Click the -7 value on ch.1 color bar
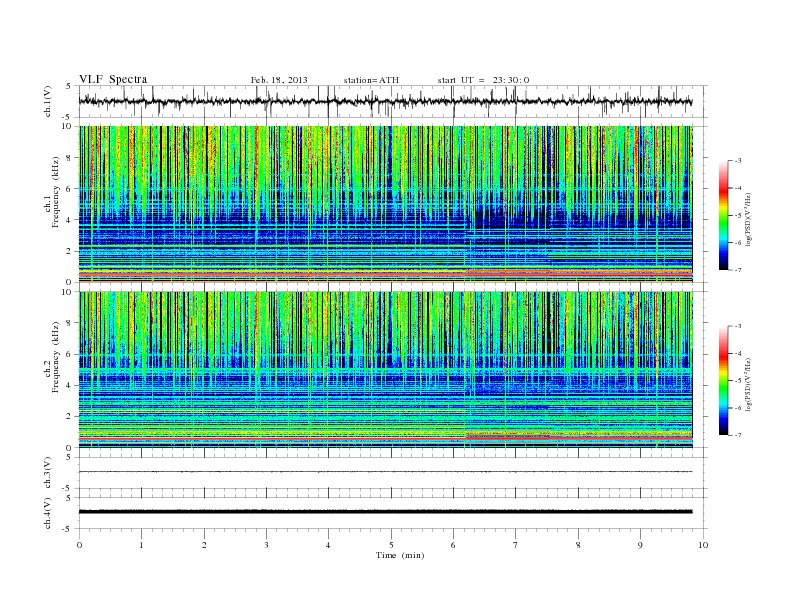Image resolution: width=792 pixels, height=612 pixels. pos(738,270)
